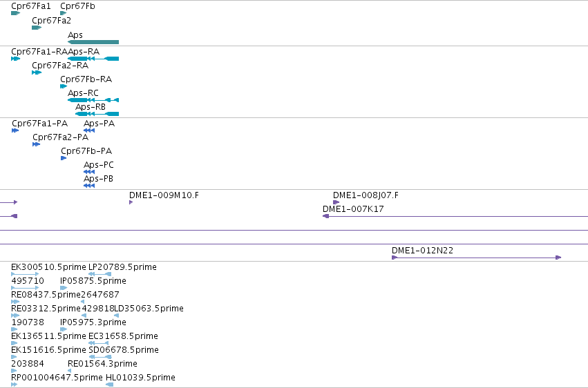Choose the HL01039.5prime EST label

[x=140, y=378]
